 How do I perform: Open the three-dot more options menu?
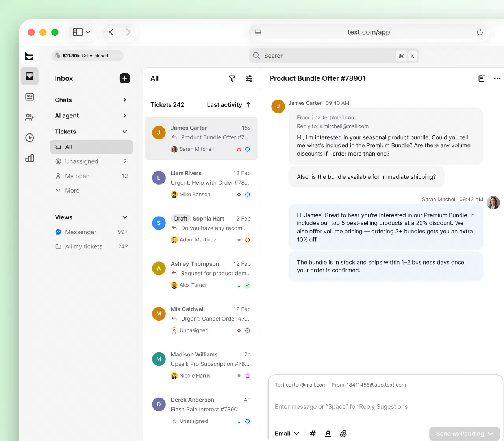(x=497, y=78)
